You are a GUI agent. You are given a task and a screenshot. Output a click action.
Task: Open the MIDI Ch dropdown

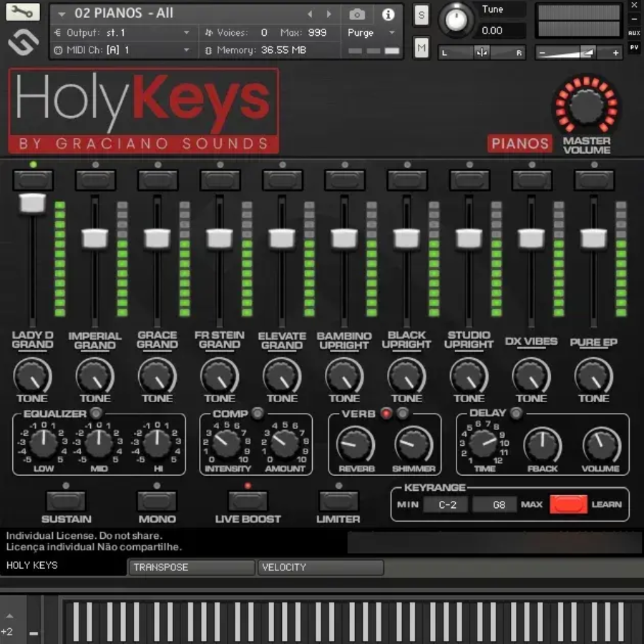[x=122, y=49]
